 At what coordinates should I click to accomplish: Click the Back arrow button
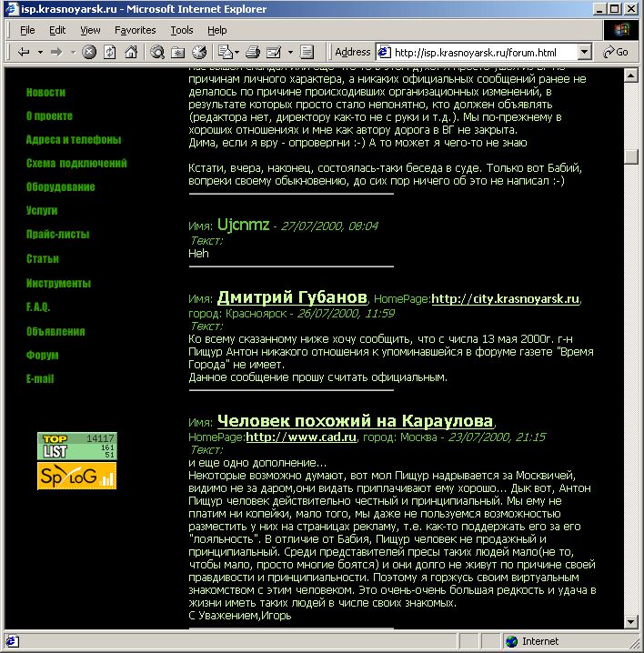point(24,52)
